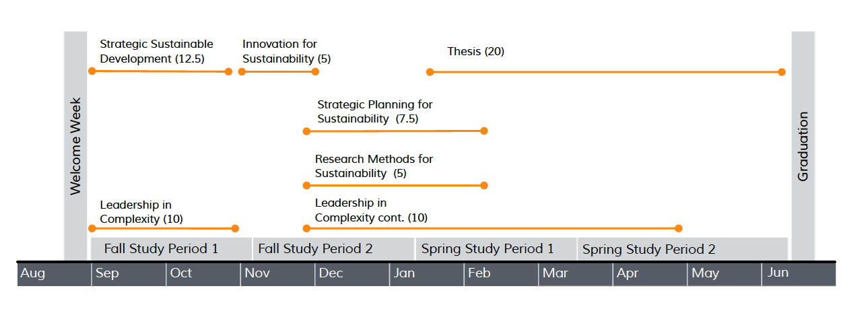Viewport: 868px width, 309px height.
Task: Select the Spring Study Period 2 block
Action: [x=681, y=248]
